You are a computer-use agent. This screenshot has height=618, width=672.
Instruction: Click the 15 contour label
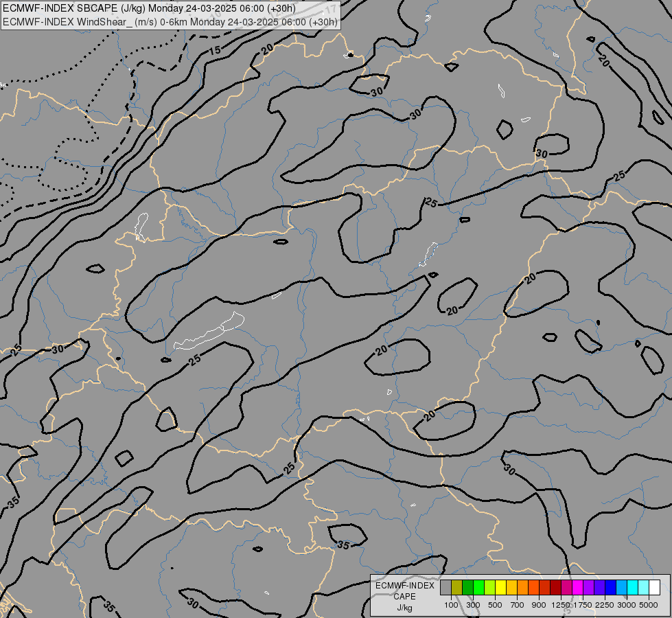pos(215,50)
